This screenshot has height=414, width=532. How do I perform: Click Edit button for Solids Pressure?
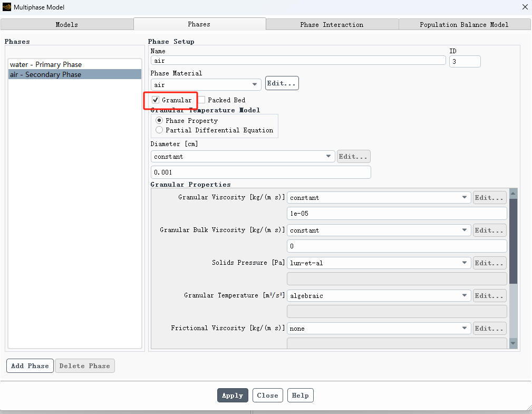[x=489, y=263]
